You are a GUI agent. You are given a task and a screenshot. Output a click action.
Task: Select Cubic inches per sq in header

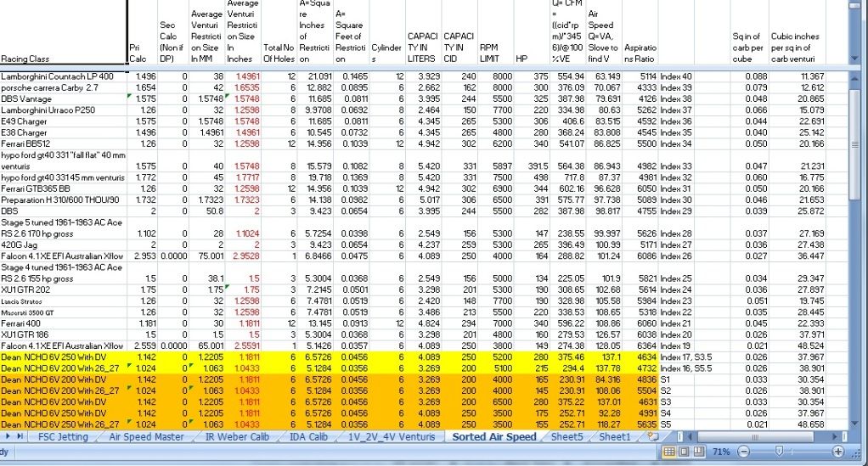pos(798,33)
